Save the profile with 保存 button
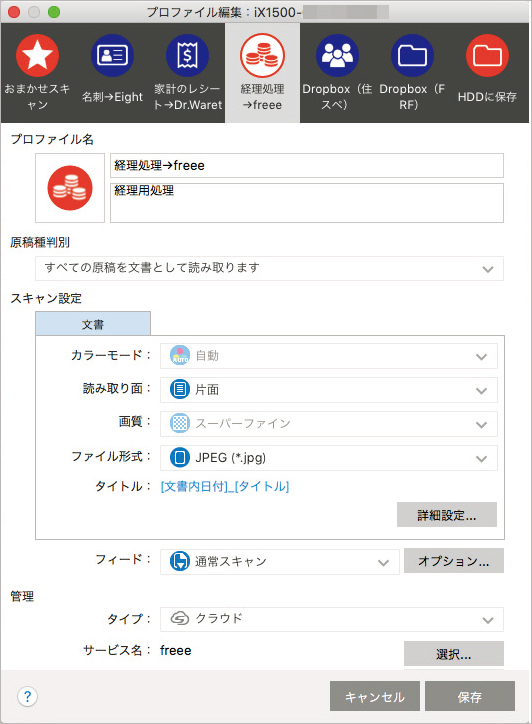Screen dimensions: 532x724 click(470, 696)
